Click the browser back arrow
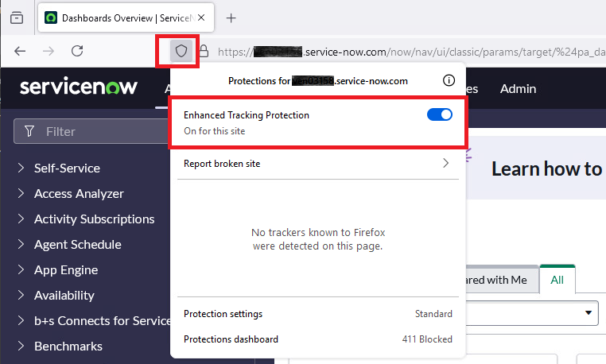Image resolution: width=606 pixels, height=364 pixels. 21,51
